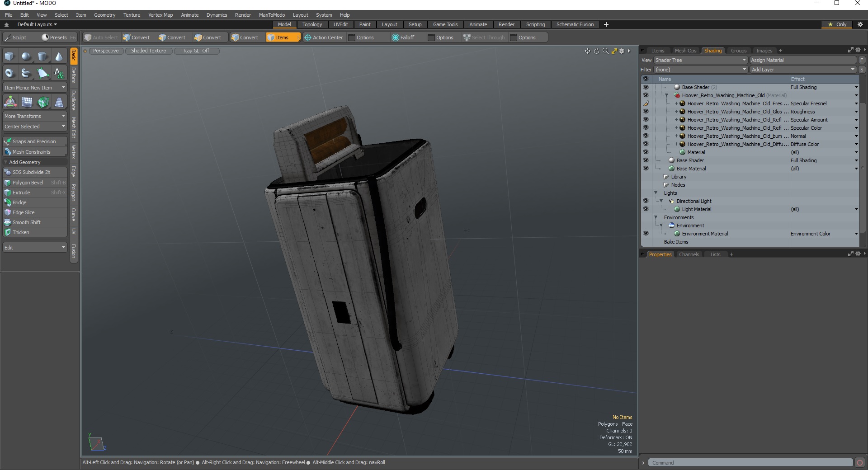The width and height of the screenshot is (868, 470).
Task: Toggle visibility of the Roughness layer
Action: click(646, 112)
